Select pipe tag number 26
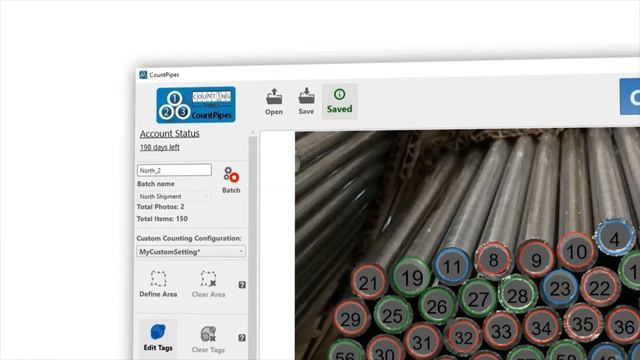Viewport: 640px width, 360px height. 437,306
